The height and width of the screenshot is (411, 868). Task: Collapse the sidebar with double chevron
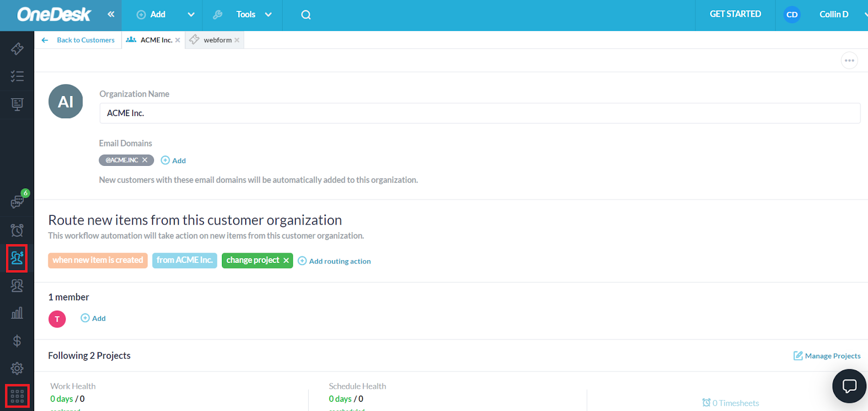111,15
